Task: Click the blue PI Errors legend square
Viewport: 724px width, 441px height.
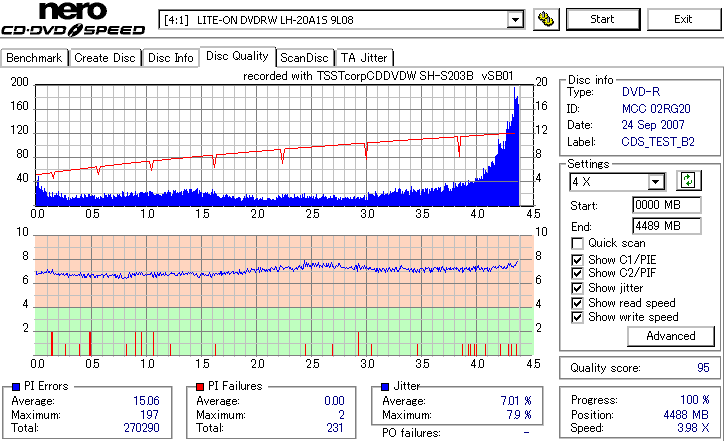Action: (x=16, y=387)
